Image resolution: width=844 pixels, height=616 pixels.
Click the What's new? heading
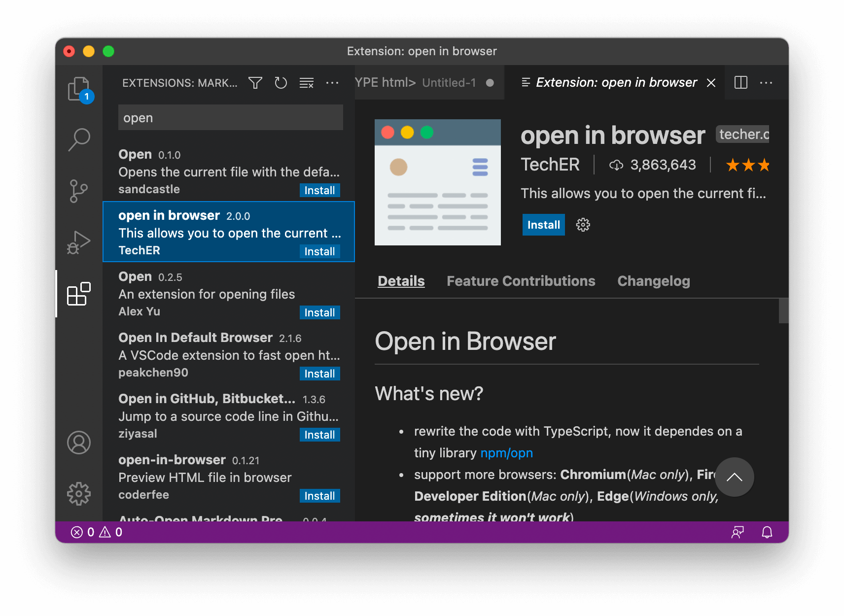click(x=429, y=394)
